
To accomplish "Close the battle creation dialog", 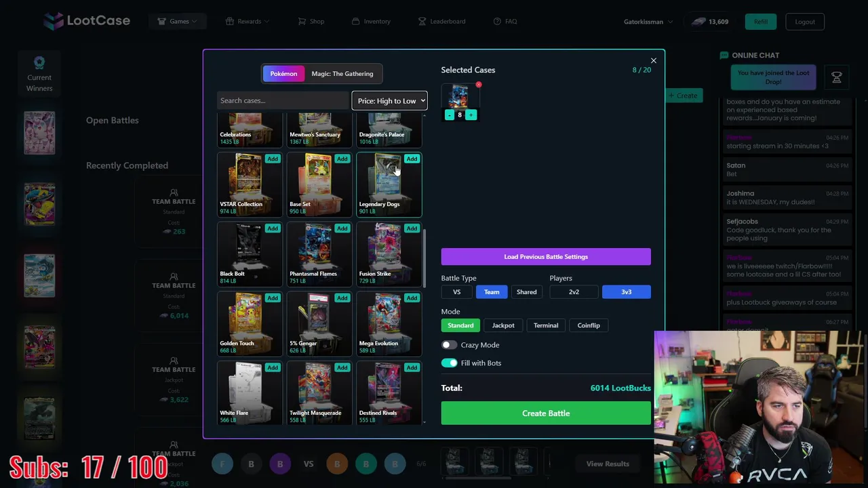I will tap(654, 60).
